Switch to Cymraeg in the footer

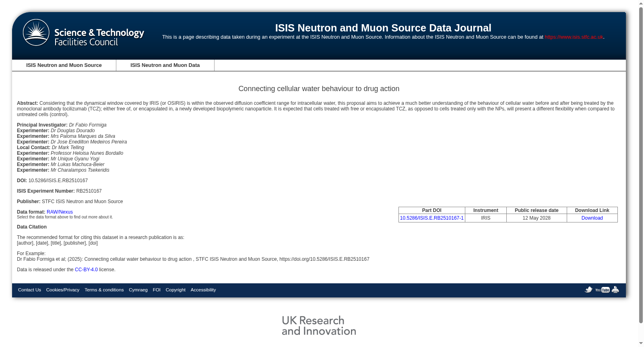(x=138, y=290)
